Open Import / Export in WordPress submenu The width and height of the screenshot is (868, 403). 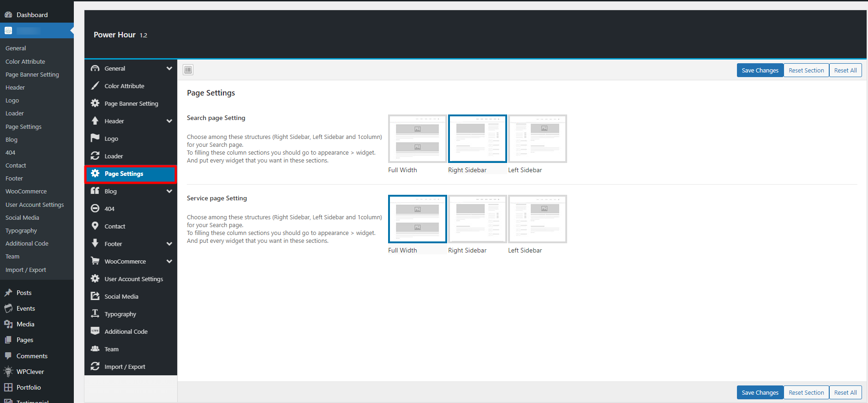point(26,270)
